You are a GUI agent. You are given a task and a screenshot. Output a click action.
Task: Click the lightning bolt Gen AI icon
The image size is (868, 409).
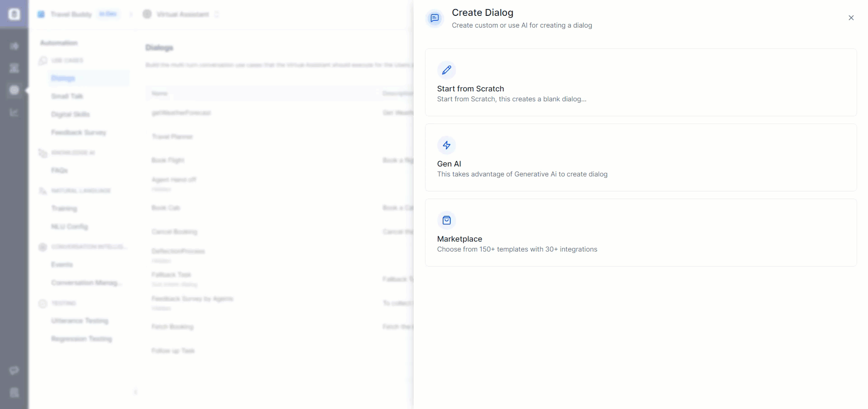coord(446,145)
